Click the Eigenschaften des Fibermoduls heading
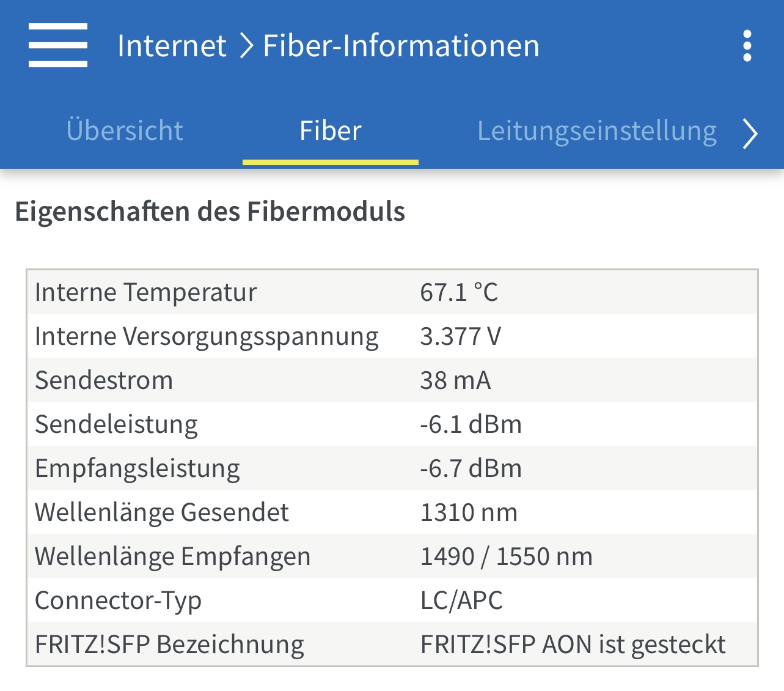 pos(210,212)
